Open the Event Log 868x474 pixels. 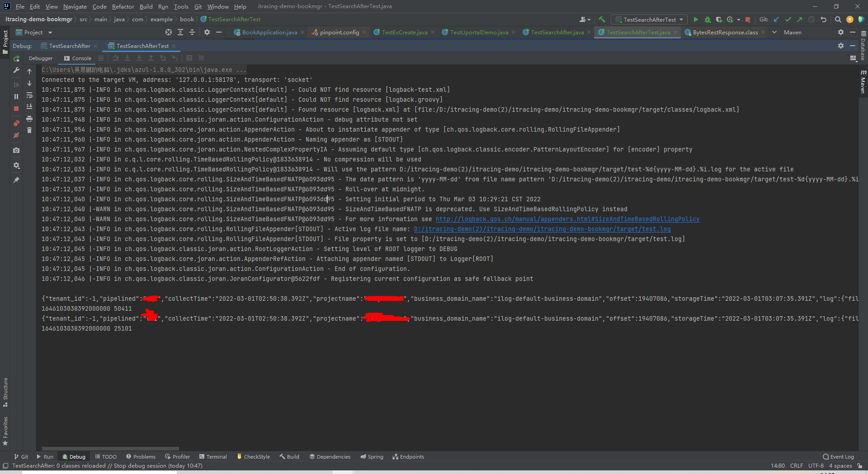point(839,457)
